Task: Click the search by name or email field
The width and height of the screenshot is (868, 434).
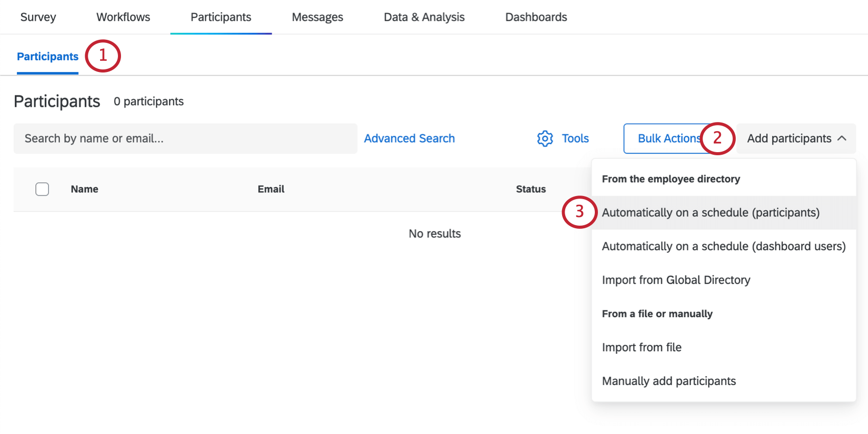Action: pyautogui.click(x=185, y=138)
